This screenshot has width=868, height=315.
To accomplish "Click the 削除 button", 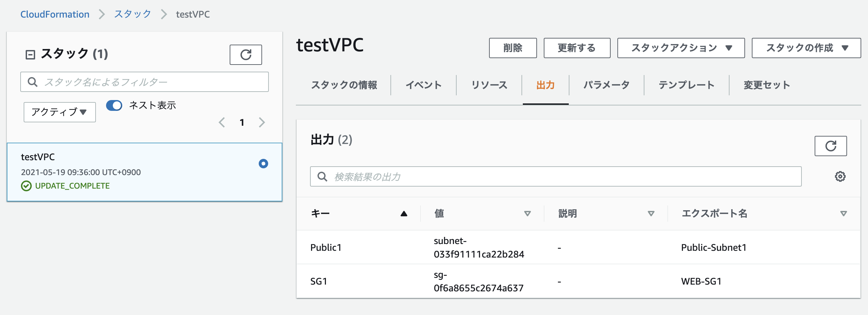I will (513, 48).
